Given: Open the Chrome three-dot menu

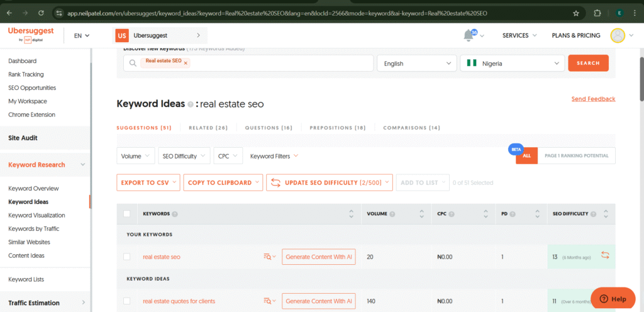Looking at the screenshot, I should coord(635,13).
